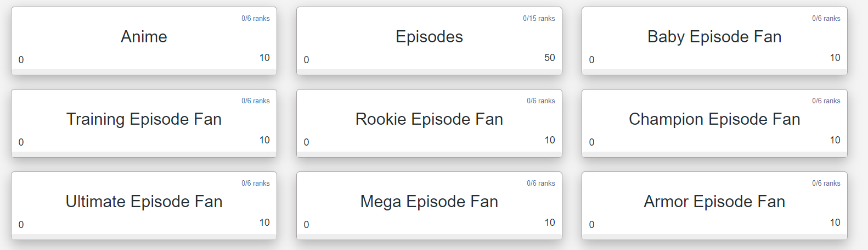Click the 0/15 ranks label on Episodes
The image size is (868, 250).
pos(539,19)
